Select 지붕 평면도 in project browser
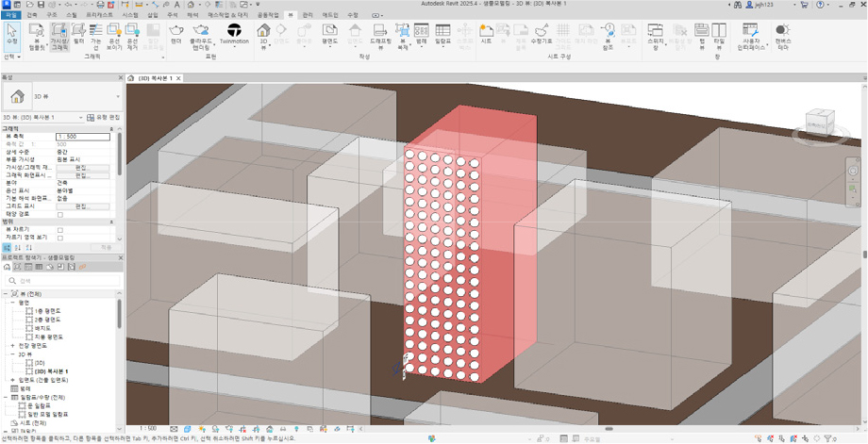 point(49,337)
